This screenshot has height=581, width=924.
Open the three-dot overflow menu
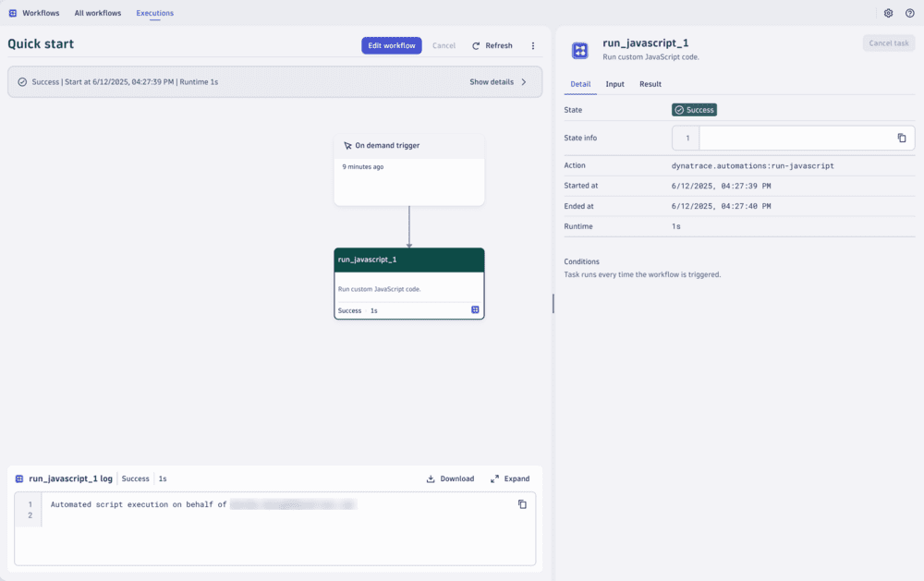pyautogui.click(x=532, y=44)
